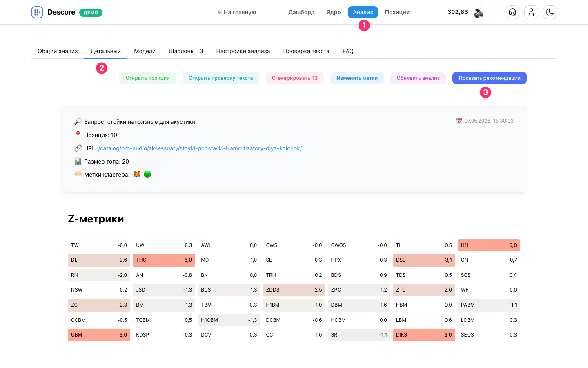This screenshot has width=588, height=368.
Task: Open Проверка текста tab
Action: pos(306,51)
